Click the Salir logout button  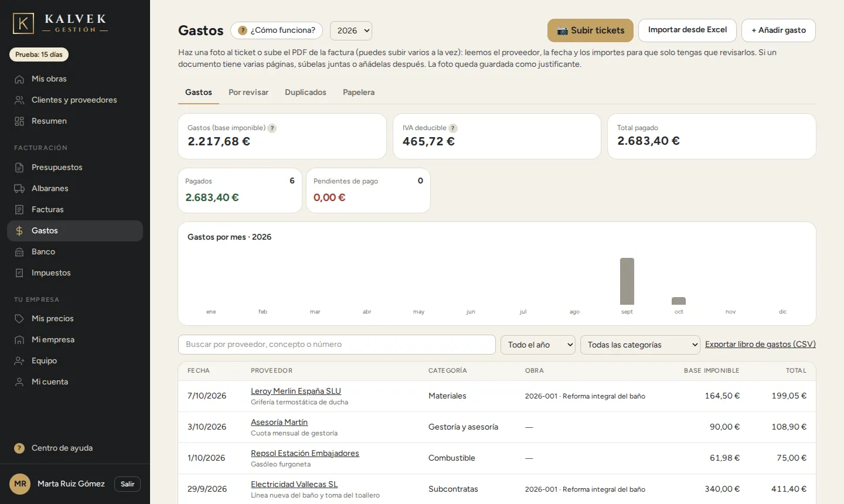(x=127, y=484)
